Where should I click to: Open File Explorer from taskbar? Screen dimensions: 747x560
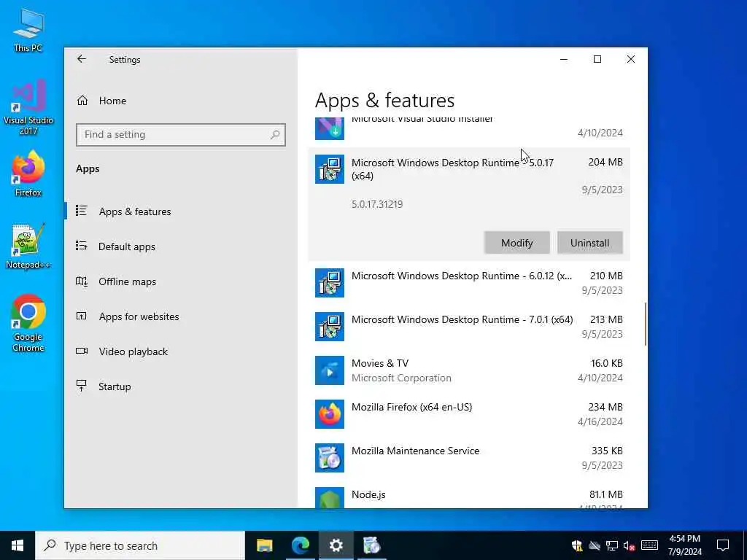(264, 545)
